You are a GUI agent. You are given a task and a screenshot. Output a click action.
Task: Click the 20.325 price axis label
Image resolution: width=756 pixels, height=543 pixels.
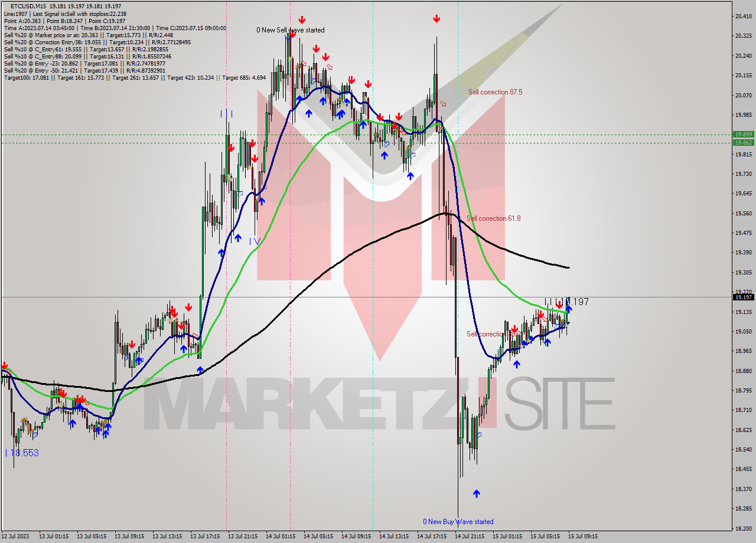coord(744,36)
